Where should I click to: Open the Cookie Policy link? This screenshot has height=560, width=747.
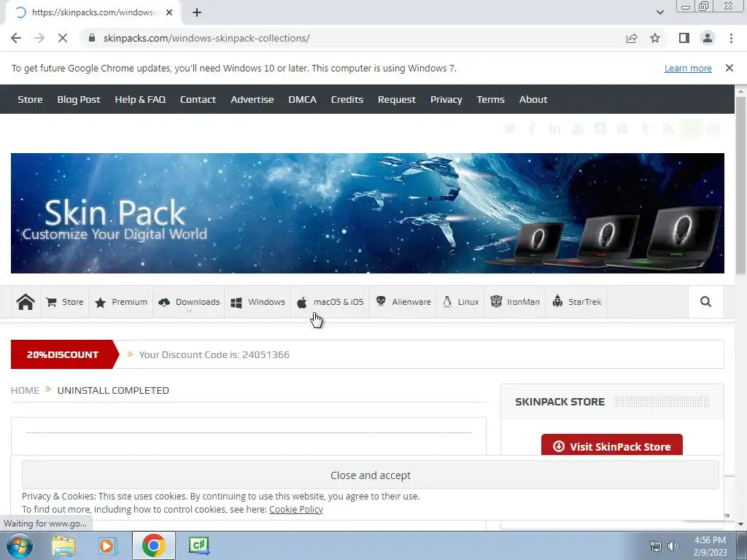click(296, 509)
